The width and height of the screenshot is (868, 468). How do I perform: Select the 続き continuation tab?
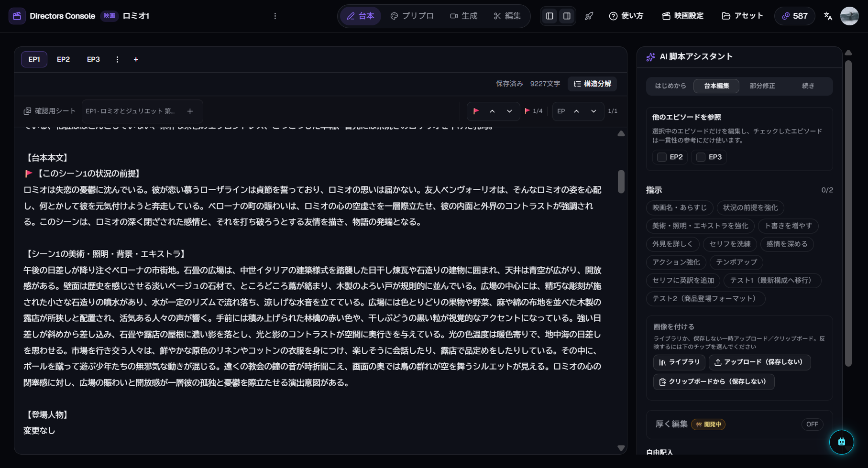[x=808, y=86]
